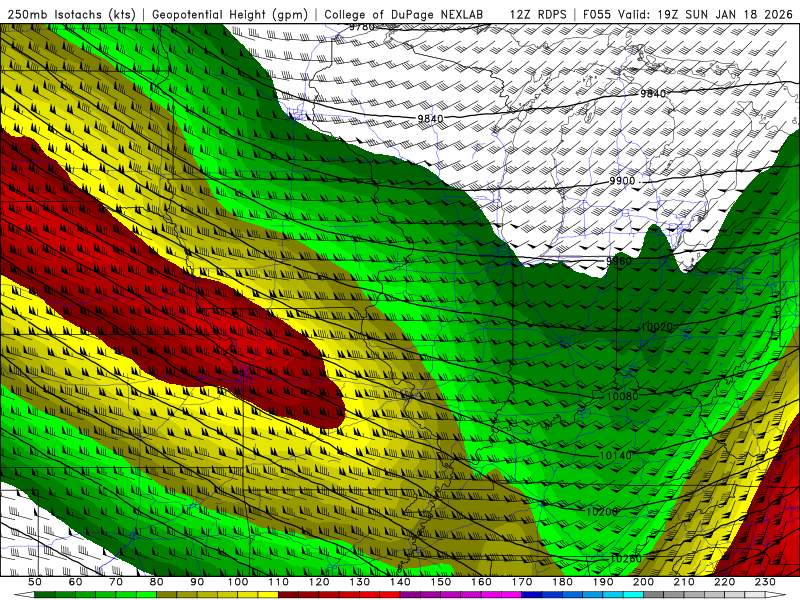
Task: Select the 90 value on the color scale
Action: pyautogui.click(x=197, y=582)
